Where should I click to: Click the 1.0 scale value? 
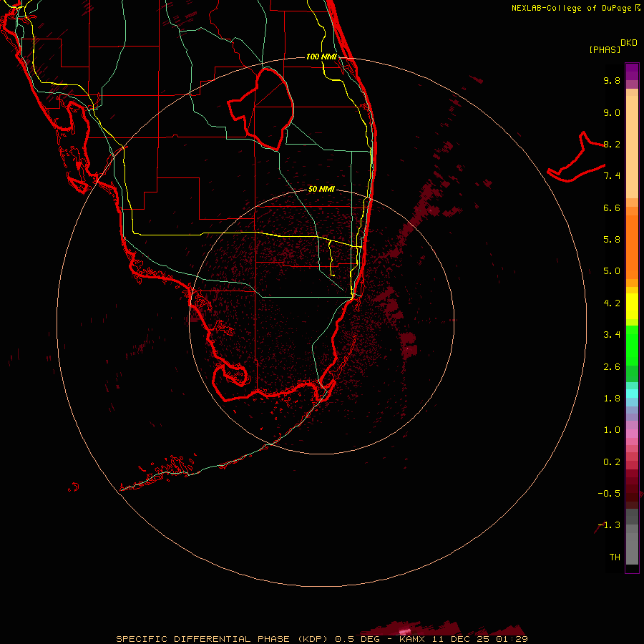click(x=612, y=430)
